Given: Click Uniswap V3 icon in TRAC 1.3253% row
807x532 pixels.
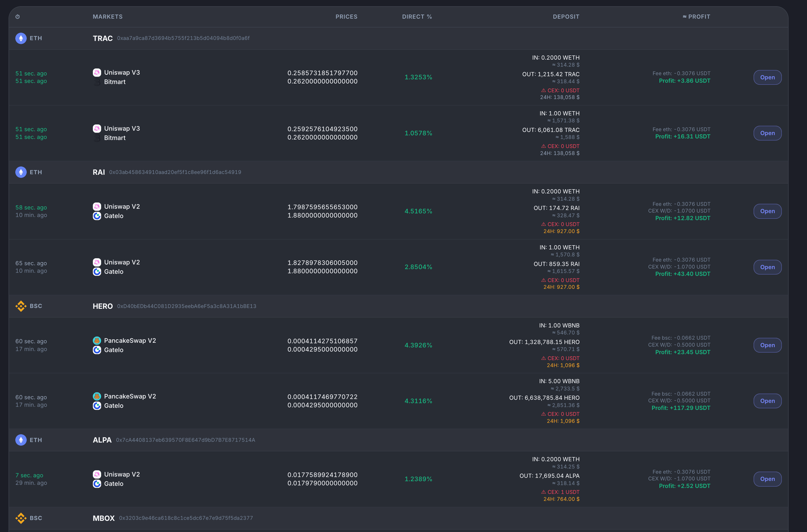Looking at the screenshot, I should coord(97,73).
